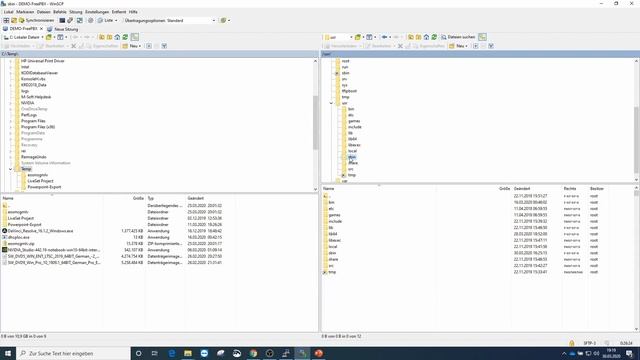Select the LiveSet Project tree folder
This screenshot has width=640, height=360.
[x=40, y=181]
